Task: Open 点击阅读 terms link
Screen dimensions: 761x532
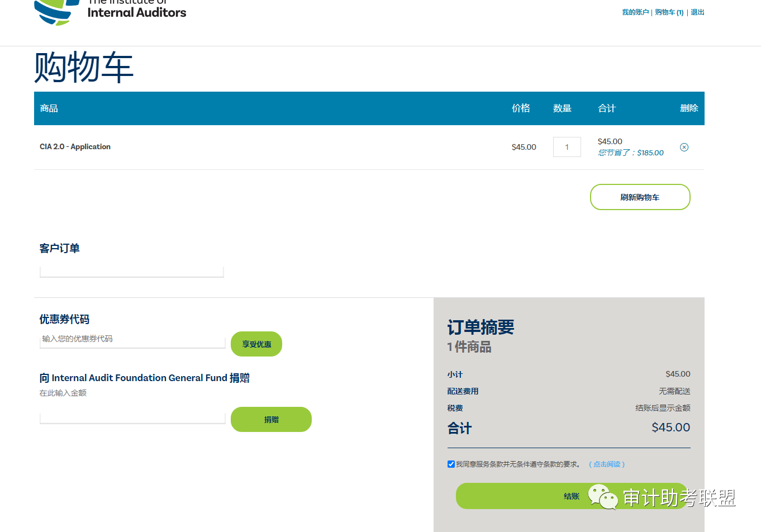Action: pos(607,464)
